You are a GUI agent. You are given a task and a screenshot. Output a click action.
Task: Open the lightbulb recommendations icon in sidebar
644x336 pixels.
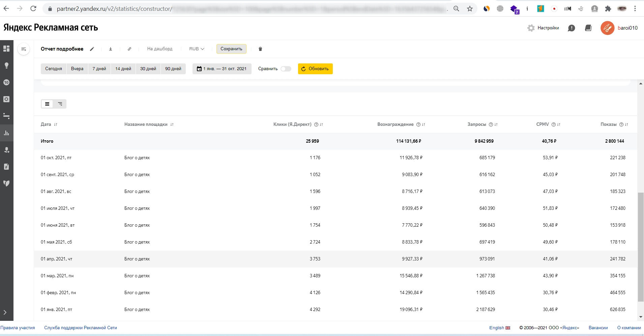(6, 65)
